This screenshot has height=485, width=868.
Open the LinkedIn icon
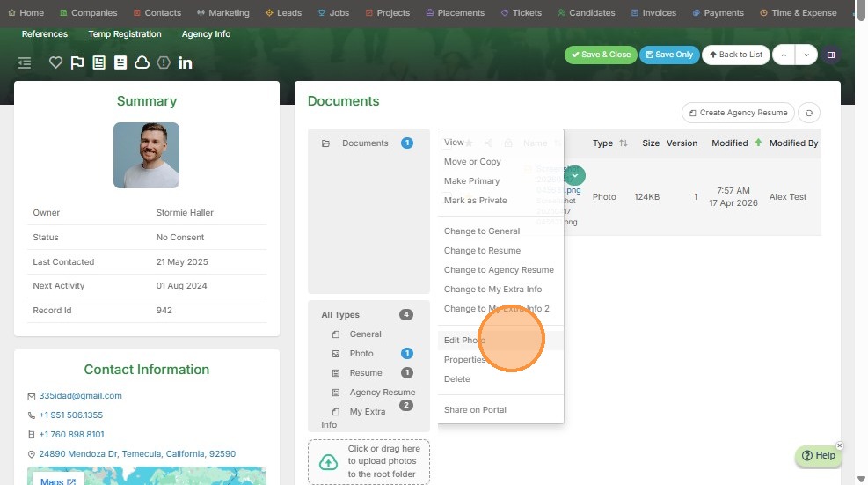pos(185,62)
